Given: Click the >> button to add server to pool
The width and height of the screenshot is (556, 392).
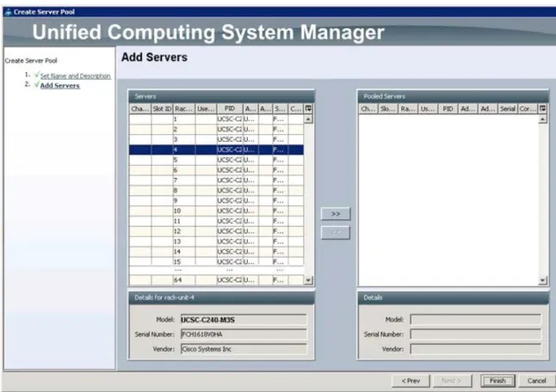Looking at the screenshot, I should [336, 214].
